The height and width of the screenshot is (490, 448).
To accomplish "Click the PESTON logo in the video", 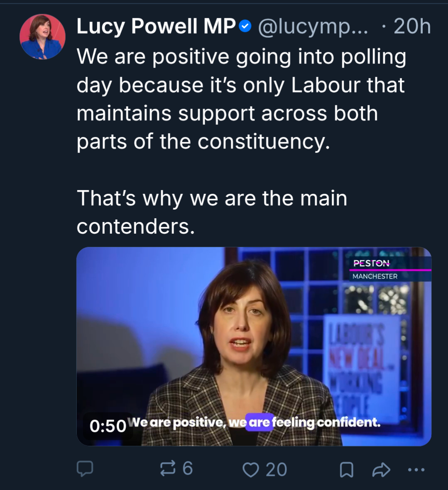I will click(x=371, y=263).
